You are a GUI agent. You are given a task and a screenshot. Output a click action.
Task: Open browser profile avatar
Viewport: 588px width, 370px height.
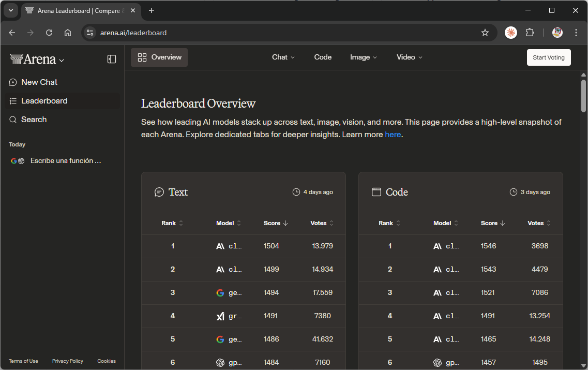[557, 33]
